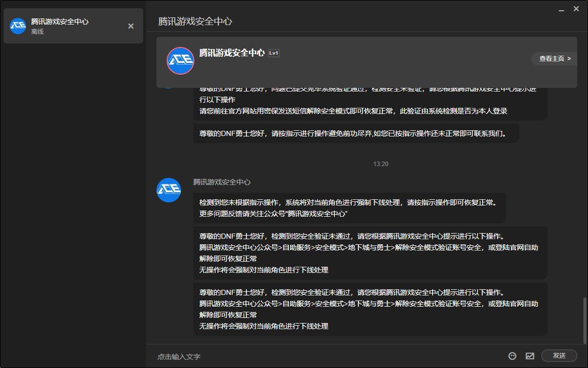Screen dimensions: 588x368
Task: Close the chat window
Action: 576,9
